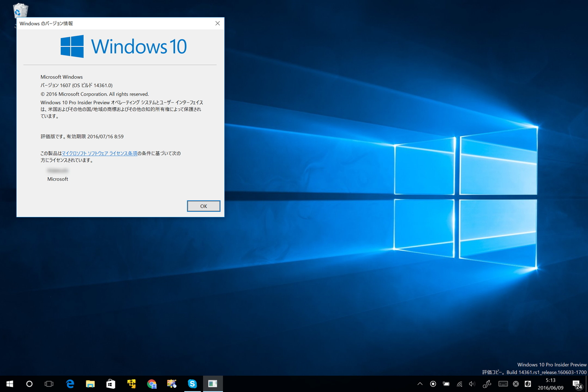The height and width of the screenshot is (392, 588).
Task: Launch Microsoft Edge from the taskbar
Action: [70, 384]
